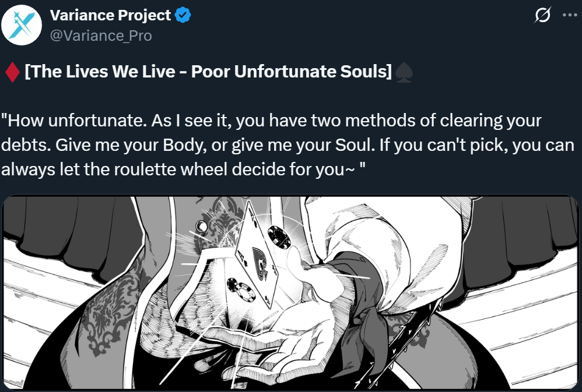
Task: Click the blue verified badge
Action: tap(184, 16)
